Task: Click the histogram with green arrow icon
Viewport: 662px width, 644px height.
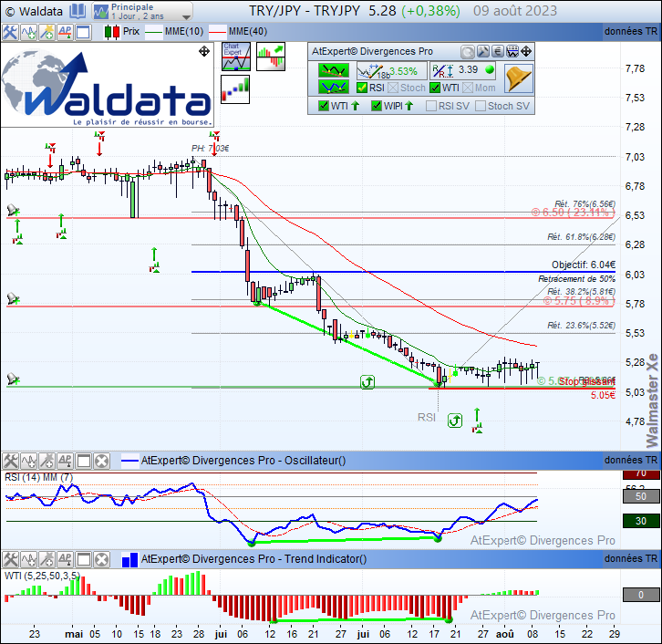Action: coord(271,57)
